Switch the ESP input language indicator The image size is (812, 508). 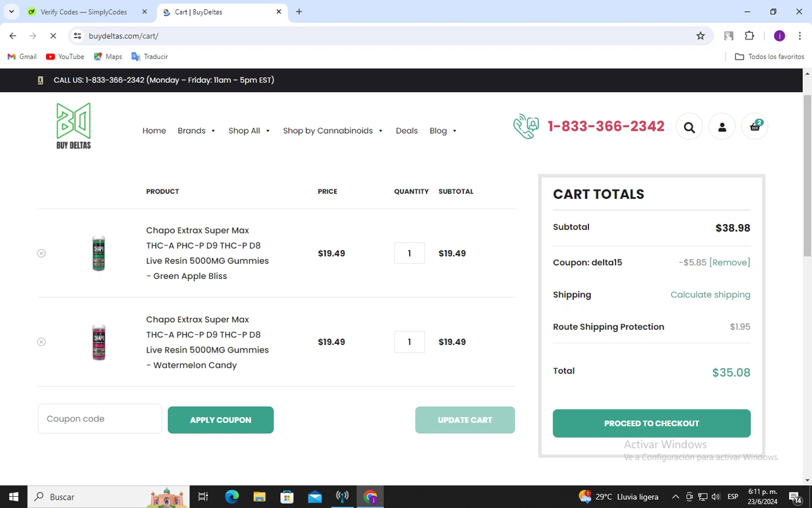point(733,497)
